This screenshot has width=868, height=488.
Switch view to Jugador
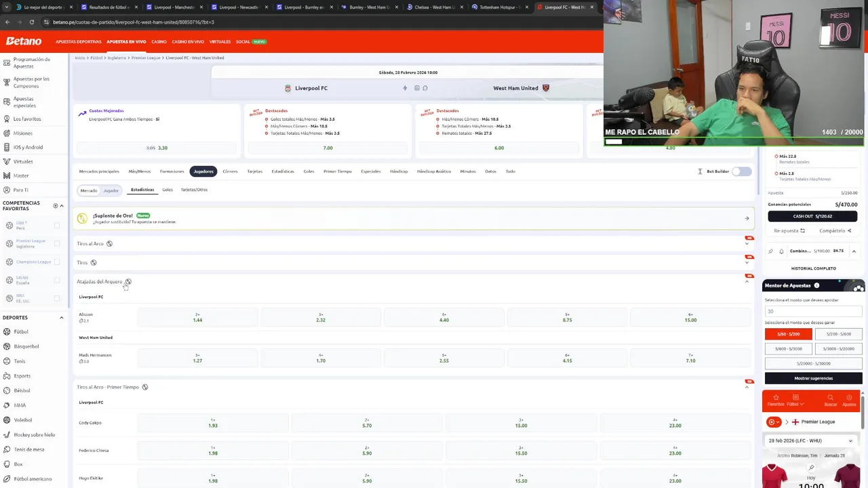point(111,190)
